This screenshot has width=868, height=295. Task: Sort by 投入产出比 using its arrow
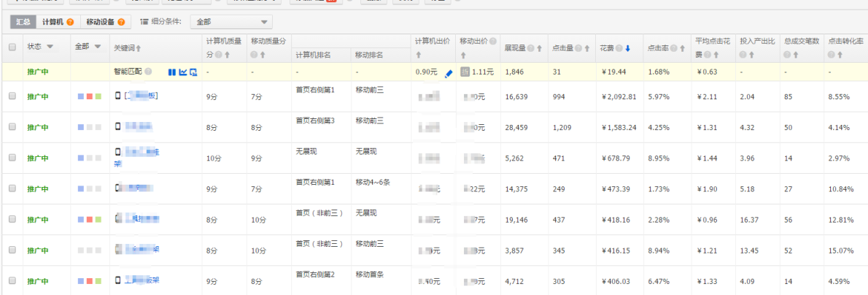click(x=751, y=55)
